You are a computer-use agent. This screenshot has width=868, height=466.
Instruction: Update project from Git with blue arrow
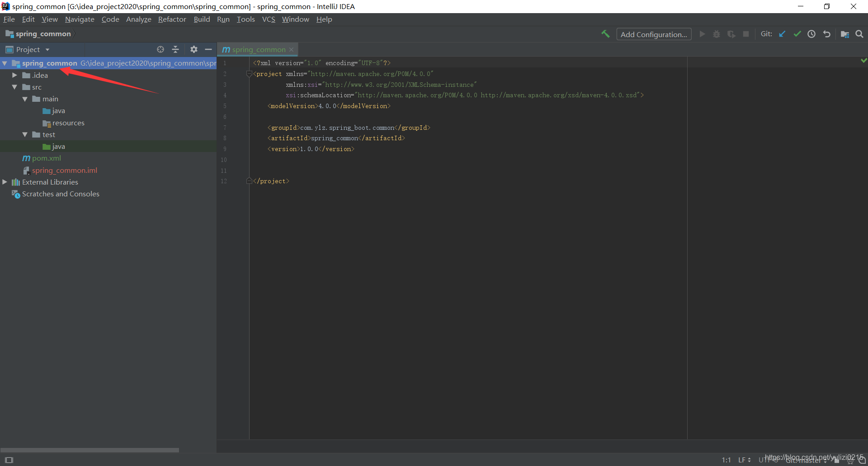pos(783,34)
